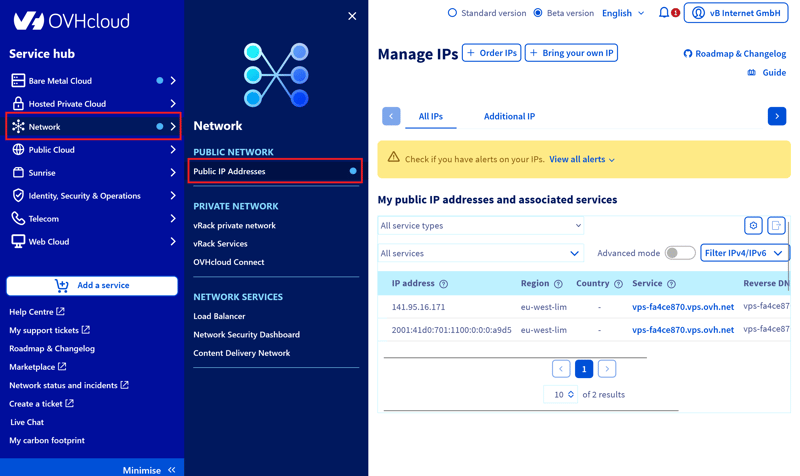Open the table settings gear icon
800x476 pixels.
[753, 226]
